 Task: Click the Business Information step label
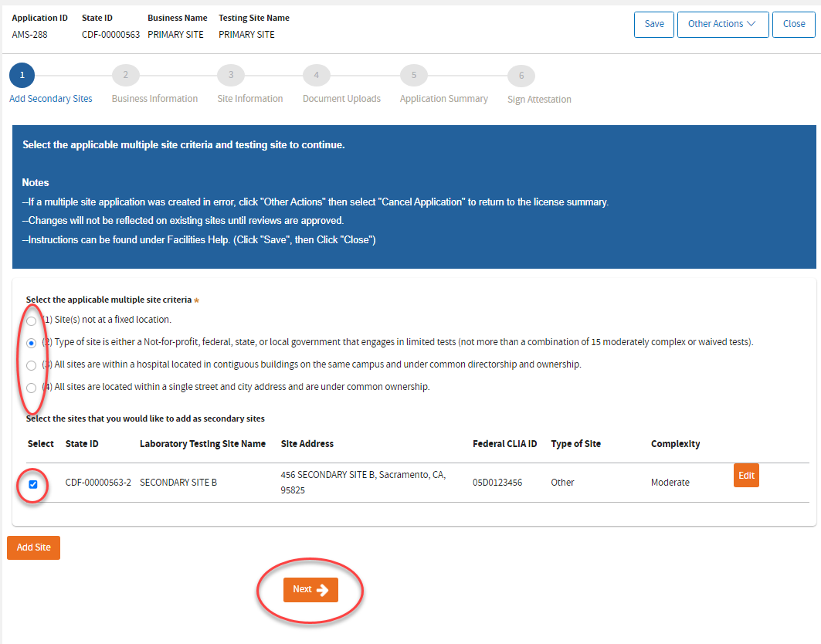pos(154,99)
